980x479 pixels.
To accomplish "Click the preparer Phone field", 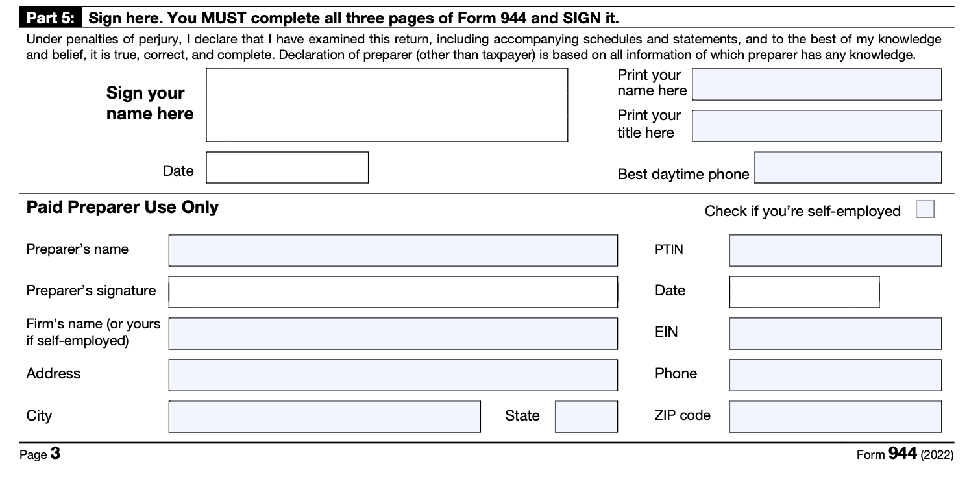I will tap(835, 375).
